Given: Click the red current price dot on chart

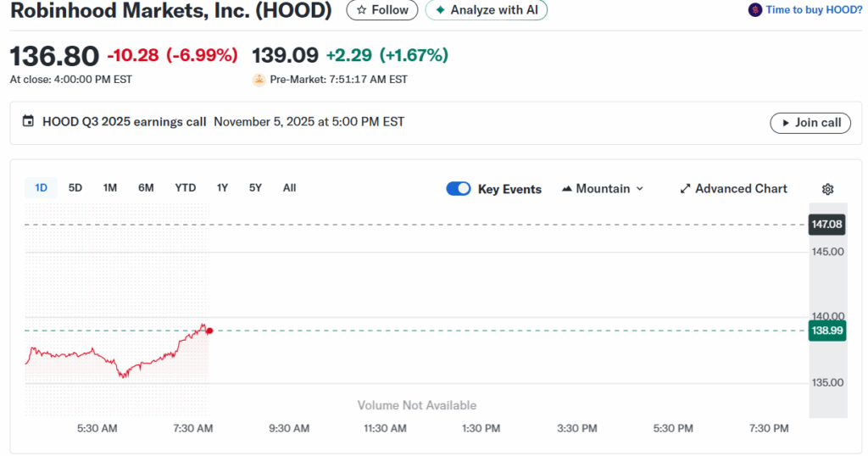Looking at the screenshot, I should click(209, 331).
